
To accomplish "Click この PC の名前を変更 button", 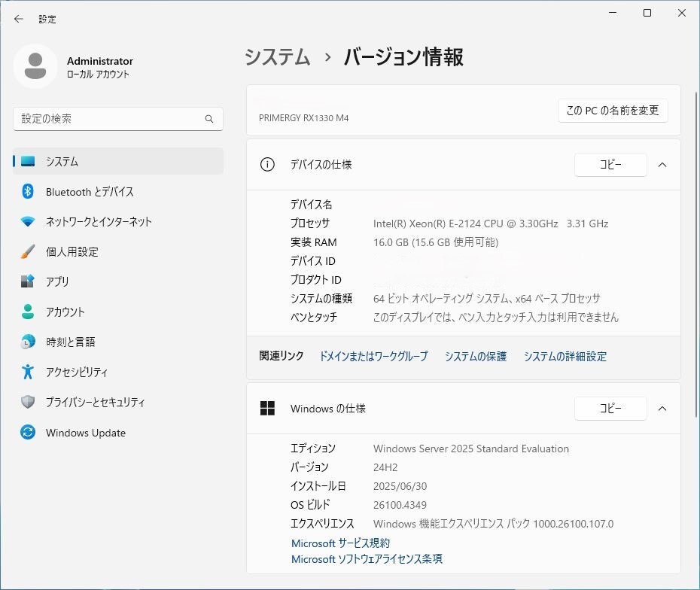I will [x=613, y=110].
